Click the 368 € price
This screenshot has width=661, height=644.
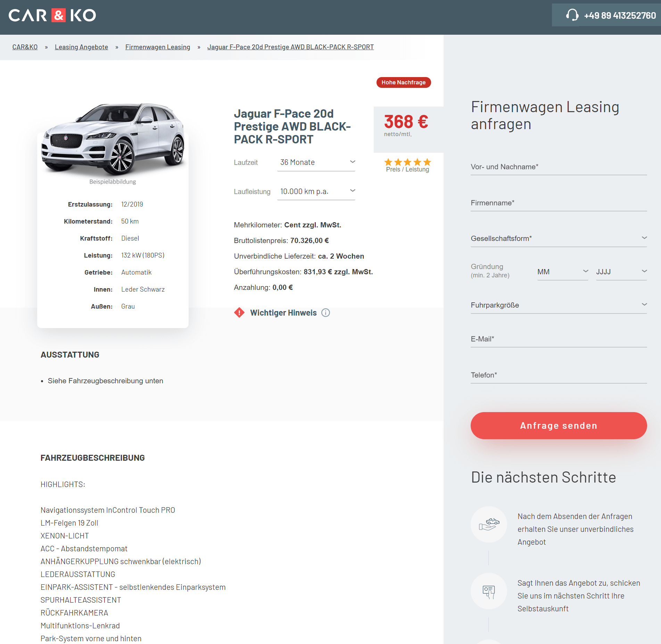click(406, 122)
